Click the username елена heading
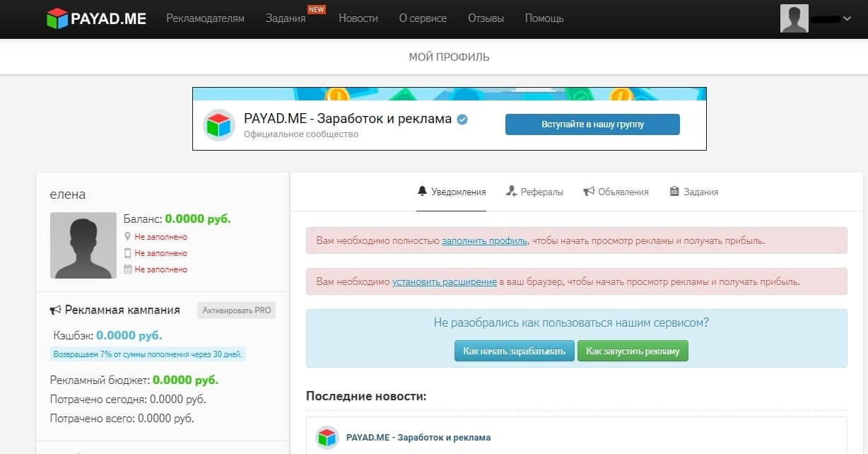 point(68,194)
